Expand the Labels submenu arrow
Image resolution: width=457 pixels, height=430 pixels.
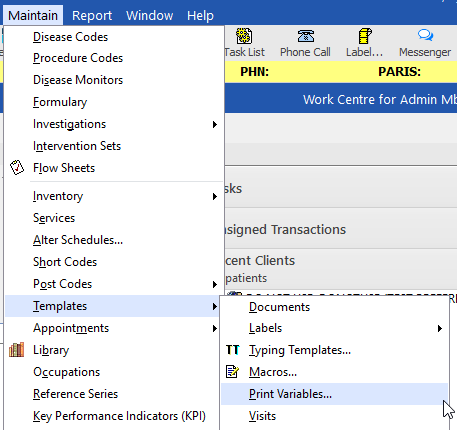tap(440, 328)
